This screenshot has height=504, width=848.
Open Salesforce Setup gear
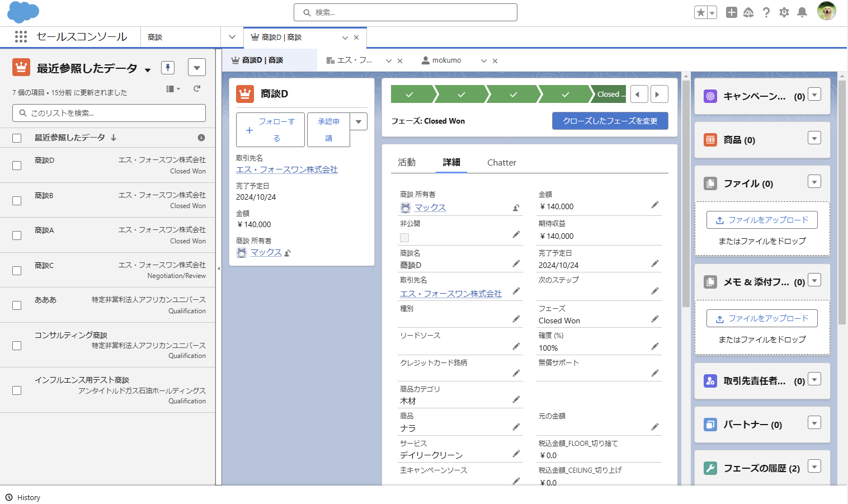coord(784,12)
